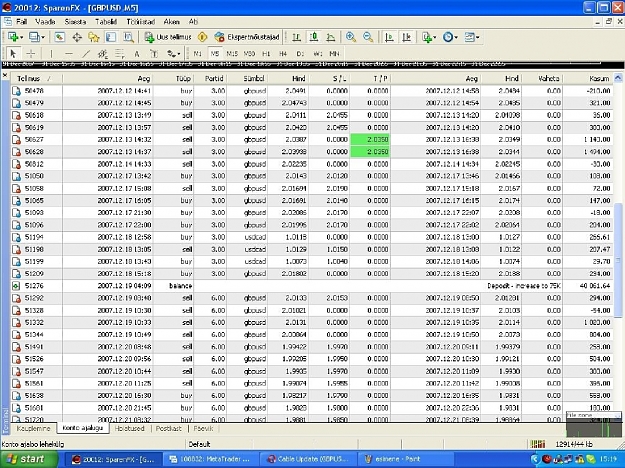Image resolution: width=625 pixels, height=468 pixels.
Task: Click the balance icon of row 51276
Action: click(x=16, y=286)
